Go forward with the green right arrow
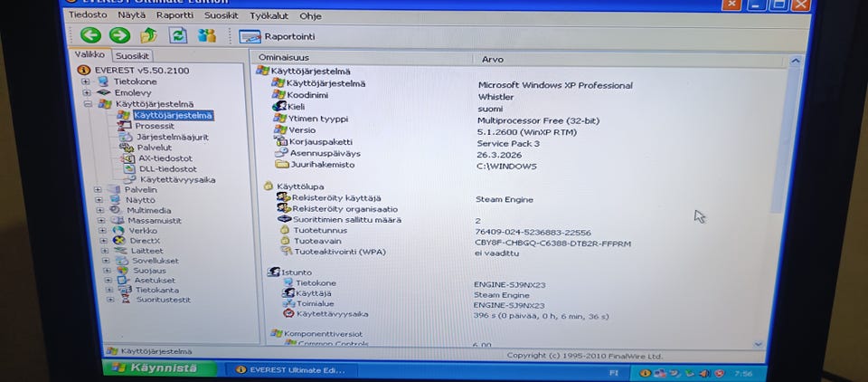Screen dimensions: 868x382 click(119, 35)
